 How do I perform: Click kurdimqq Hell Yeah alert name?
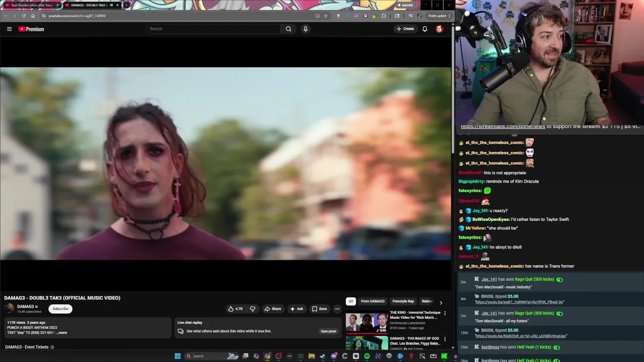coord(490,347)
